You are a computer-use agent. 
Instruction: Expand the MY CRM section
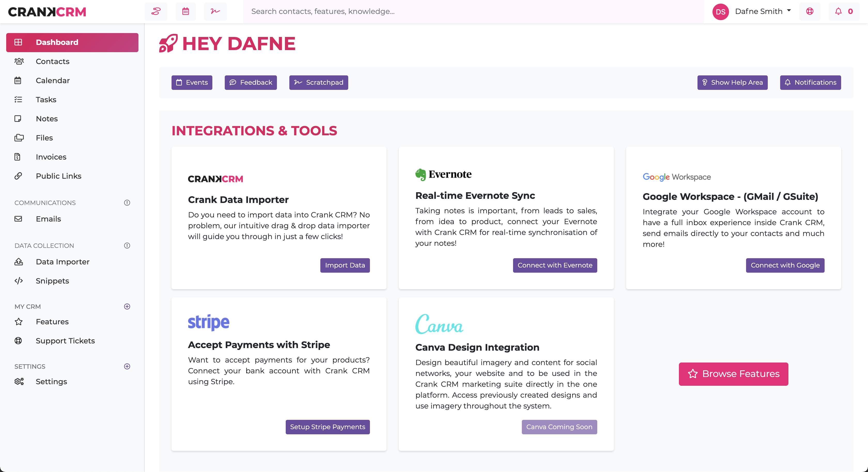click(x=127, y=306)
